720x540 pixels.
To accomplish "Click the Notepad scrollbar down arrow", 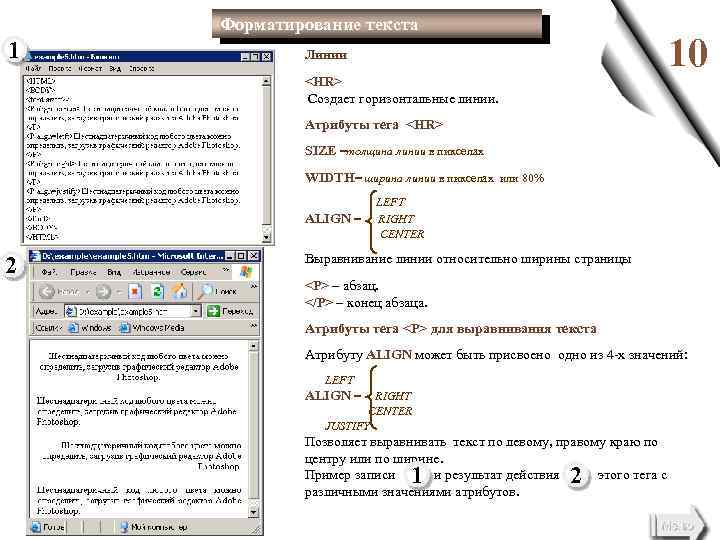I will (x=266, y=237).
